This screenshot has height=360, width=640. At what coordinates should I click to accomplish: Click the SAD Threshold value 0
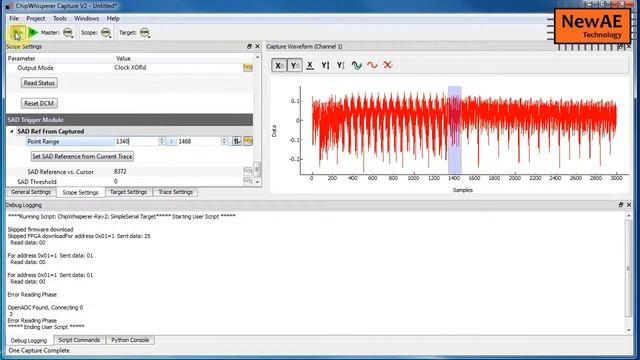pos(116,181)
